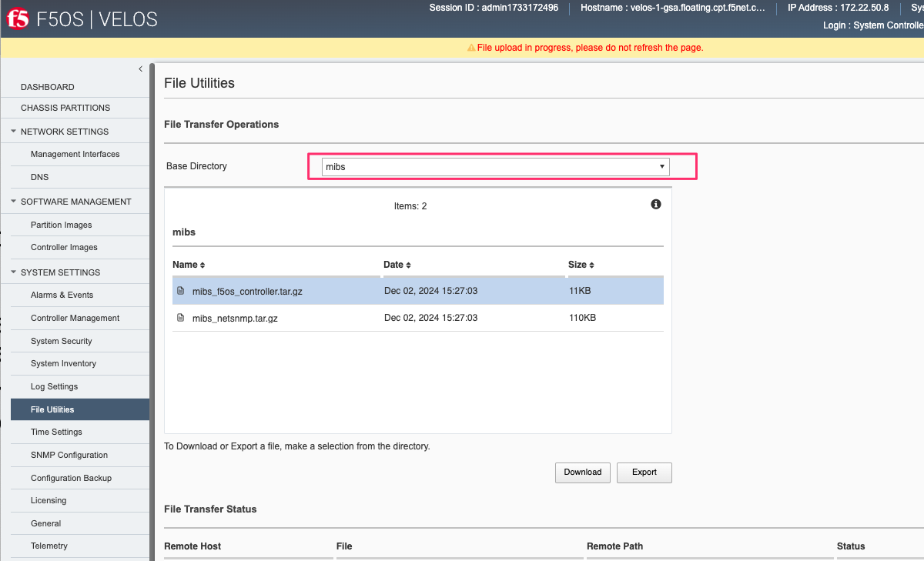Click the warning icon in the upload banner
The width and height of the screenshot is (924, 561).
coord(471,48)
